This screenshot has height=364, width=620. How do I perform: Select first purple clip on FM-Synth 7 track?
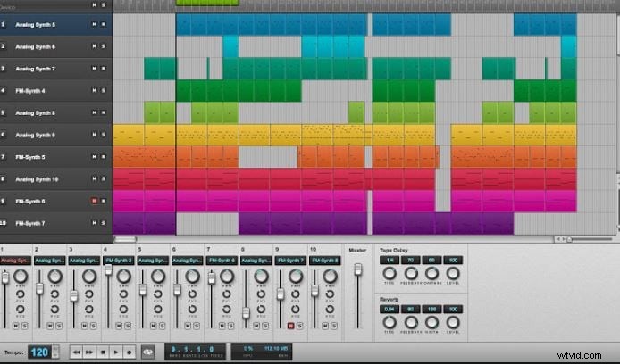click(x=129, y=223)
